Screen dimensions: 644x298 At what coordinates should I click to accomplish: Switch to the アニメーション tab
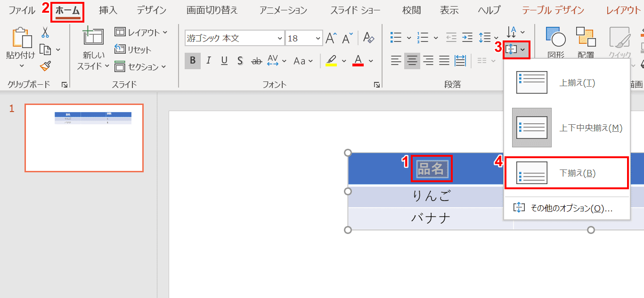[283, 10]
